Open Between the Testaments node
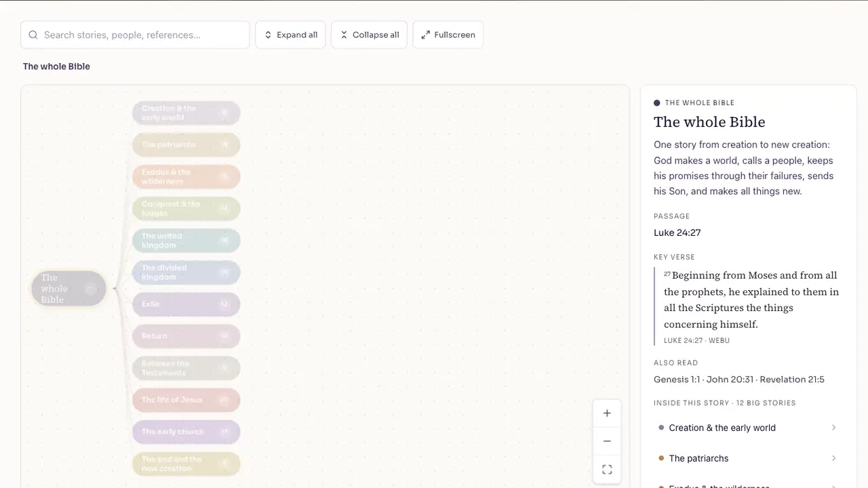The image size is (868, 488). pos(186,368)
